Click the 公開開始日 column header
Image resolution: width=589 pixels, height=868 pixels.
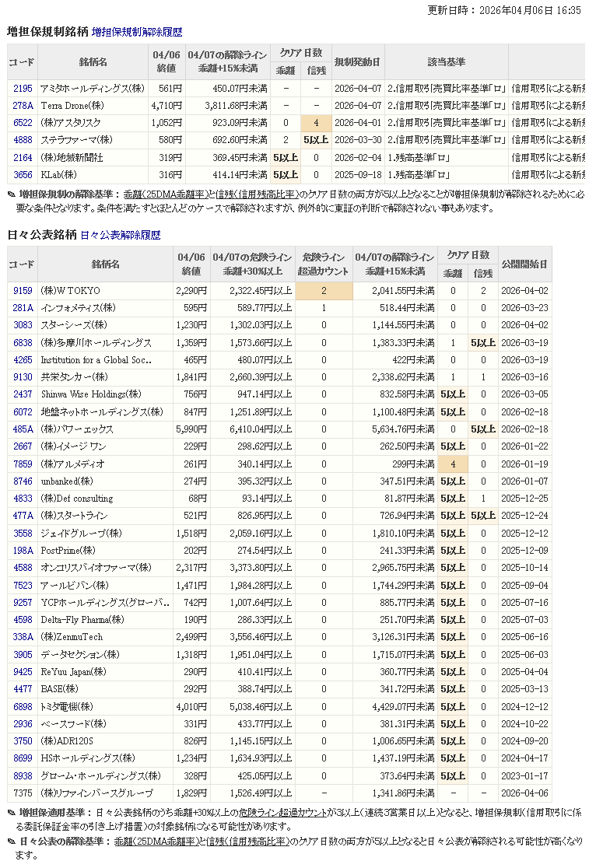click(524, 264)
